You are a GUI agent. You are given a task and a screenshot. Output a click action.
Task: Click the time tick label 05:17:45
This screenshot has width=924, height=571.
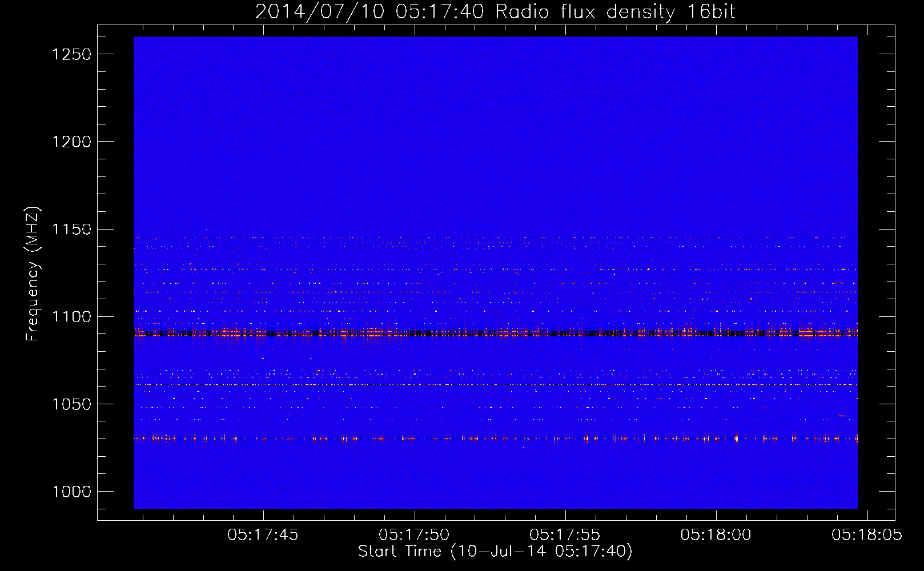[263, 535]
